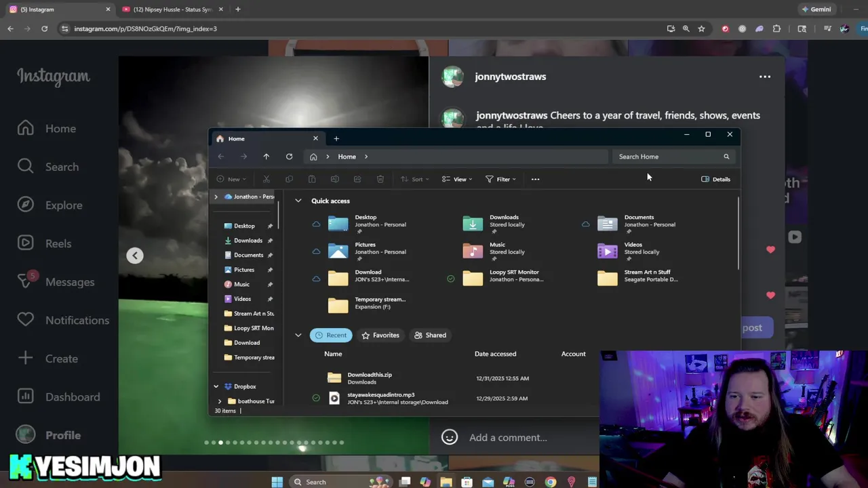This screenshot has height=488, width=868.
Task: Click the Instagram logo link
Action: [x=53, y=77]
